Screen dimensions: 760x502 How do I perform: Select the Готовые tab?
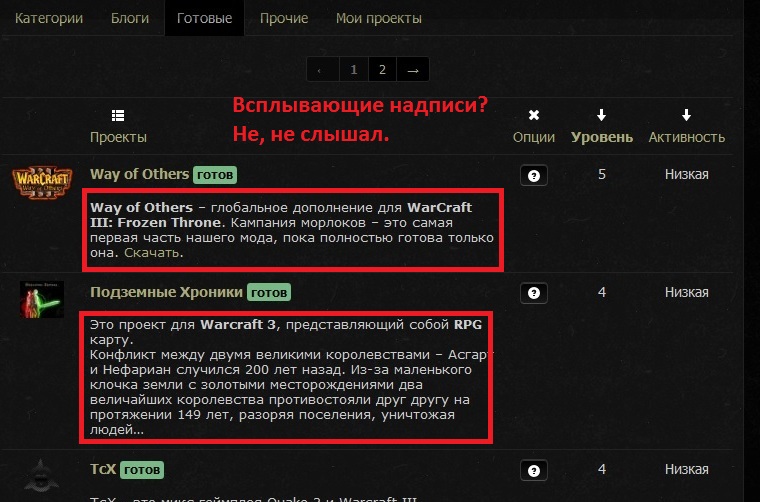(205, 18)
